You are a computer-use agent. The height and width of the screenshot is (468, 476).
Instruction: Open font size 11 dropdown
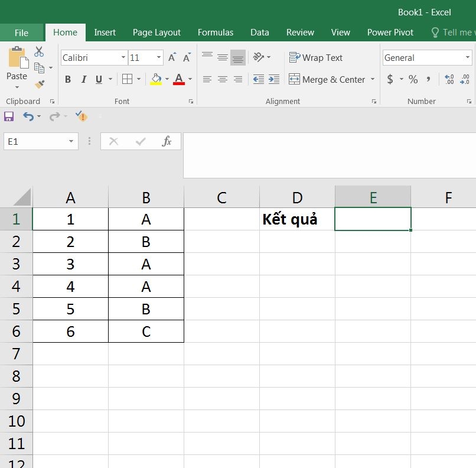(158, 57)
